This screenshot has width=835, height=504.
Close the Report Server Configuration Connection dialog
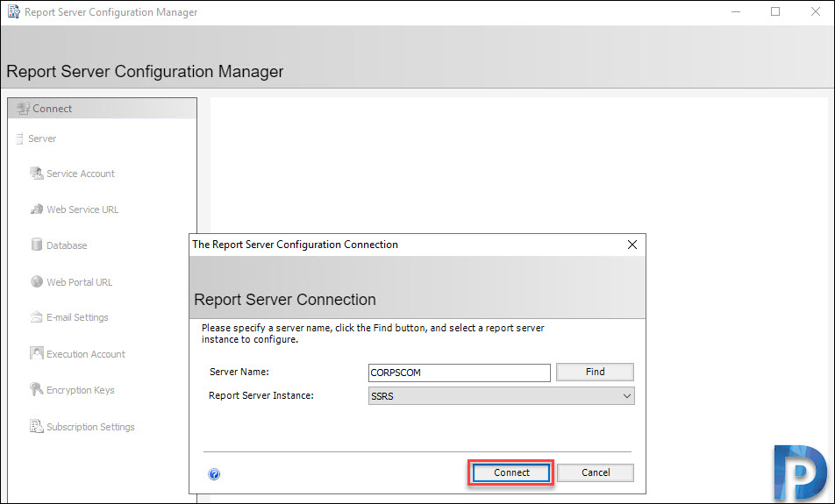pos(632,245)
